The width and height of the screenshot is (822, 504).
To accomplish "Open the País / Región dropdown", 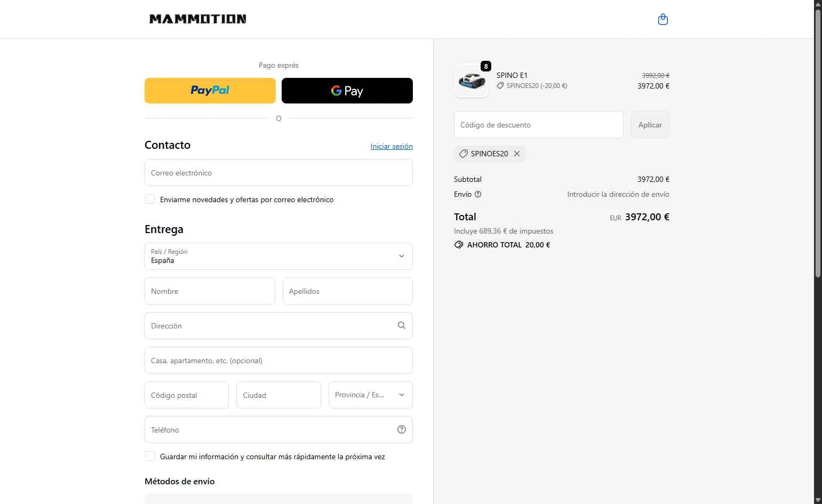I will [x=278, y=256].
